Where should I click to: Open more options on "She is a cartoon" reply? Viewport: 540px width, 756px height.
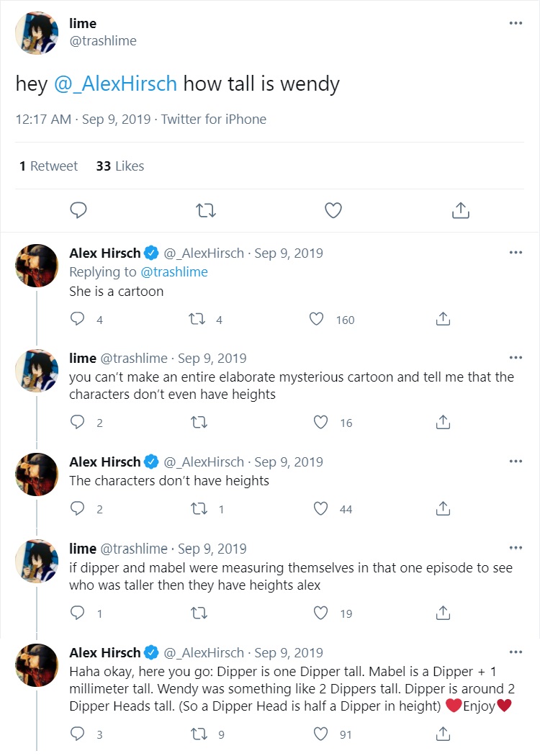pyautogui.click(x=516, y=253)
